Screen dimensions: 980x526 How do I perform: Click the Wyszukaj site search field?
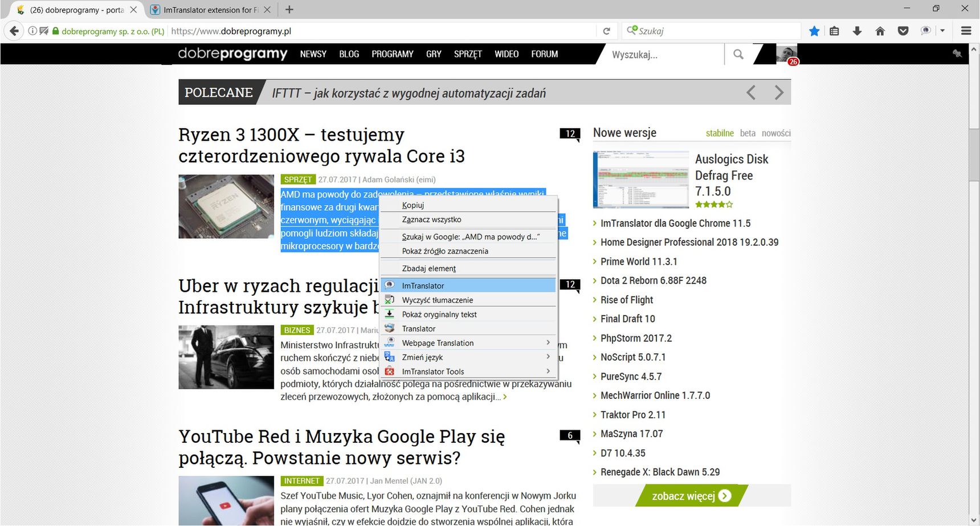[x=664, y=55]
